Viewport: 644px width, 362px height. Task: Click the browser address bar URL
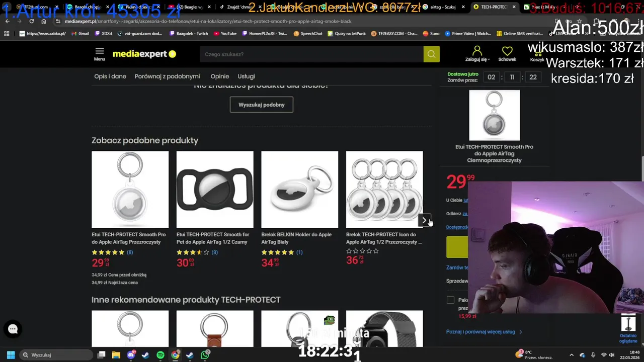pyautogui.click(x=208, y=22)
